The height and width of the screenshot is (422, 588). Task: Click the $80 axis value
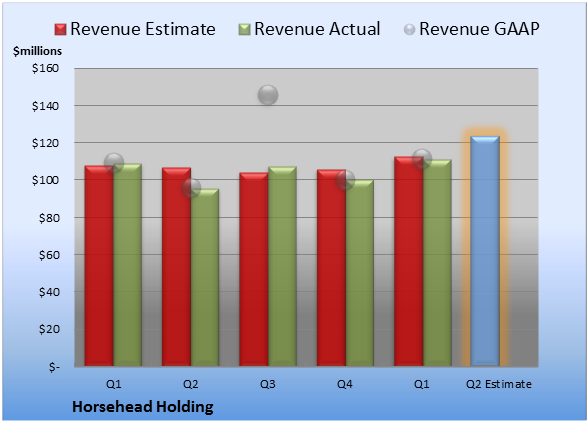[x=49, y=218]
